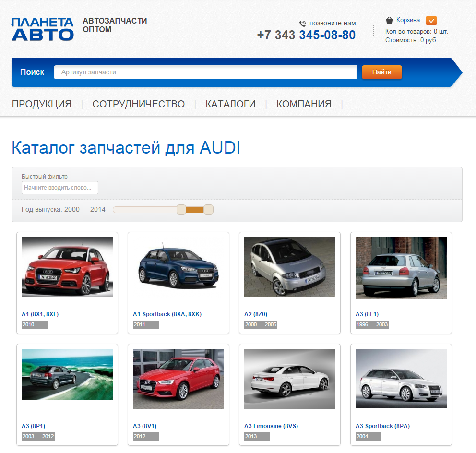
Task: Open the A3 (8P1) link
Action: (34, 426)
